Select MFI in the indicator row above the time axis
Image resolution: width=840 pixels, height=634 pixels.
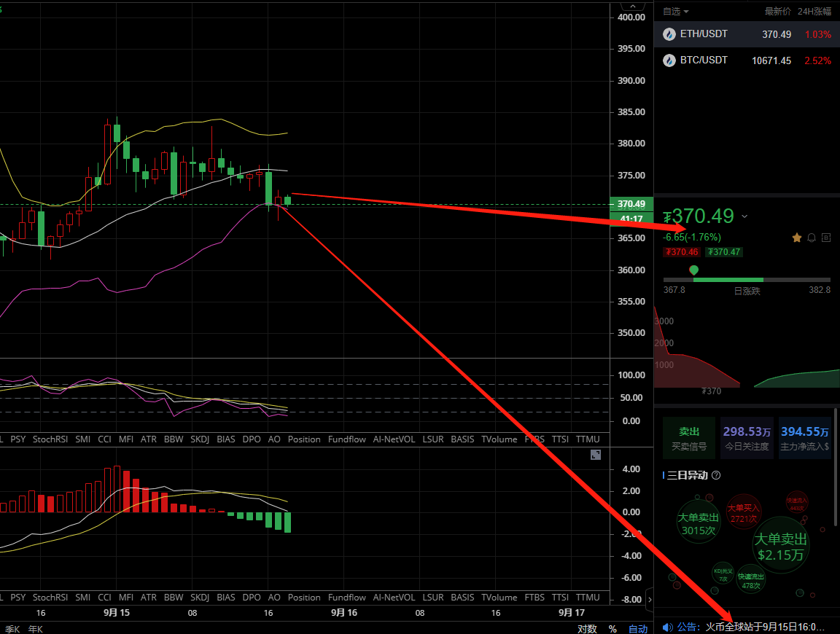point(126,597)
